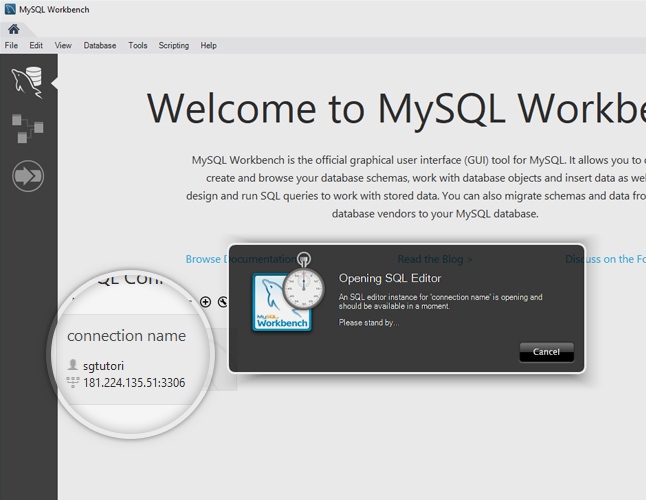Click the network icon beside host address
Image resolution: width=646 pixels, height=500 pixels.
pyautogui.click(x=73, y=382)
